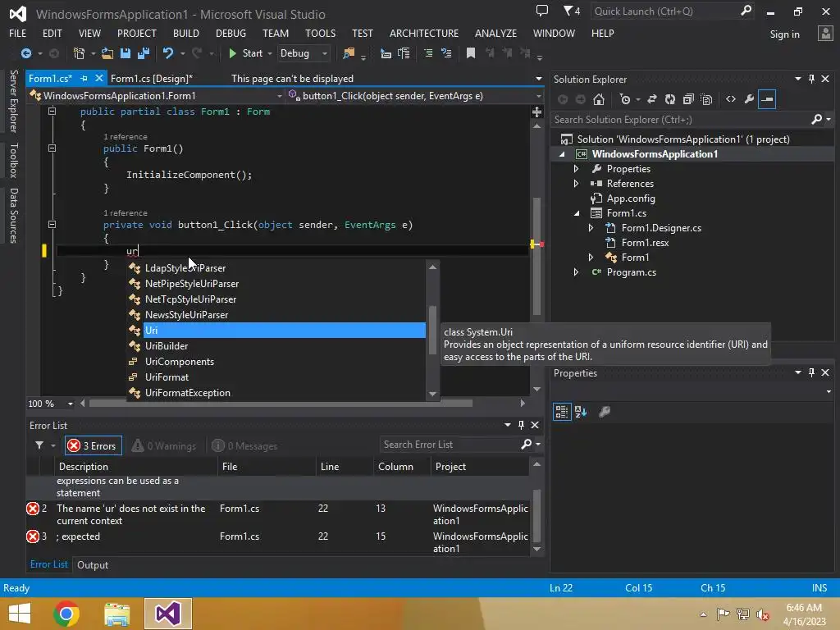
Task: Open the notifications flag icon
Action: click(x=571, y=11)
